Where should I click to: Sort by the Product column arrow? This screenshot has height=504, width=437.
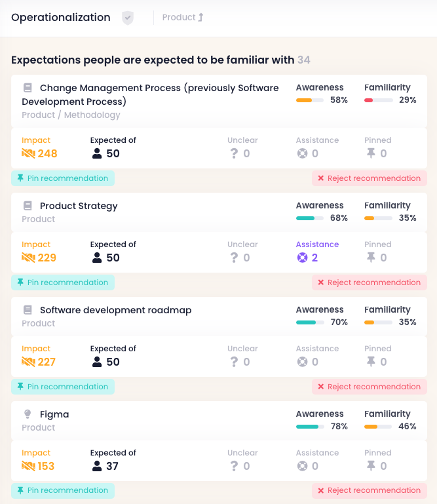click(x=200, y=18)
